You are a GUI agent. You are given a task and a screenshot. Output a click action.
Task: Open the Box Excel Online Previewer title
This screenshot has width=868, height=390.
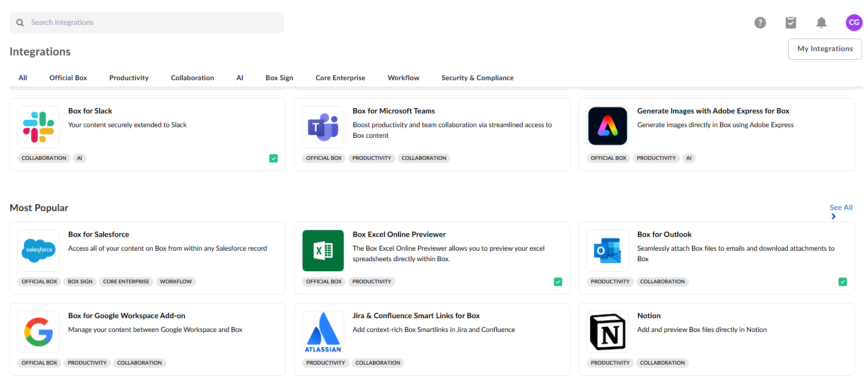(399, 234)
